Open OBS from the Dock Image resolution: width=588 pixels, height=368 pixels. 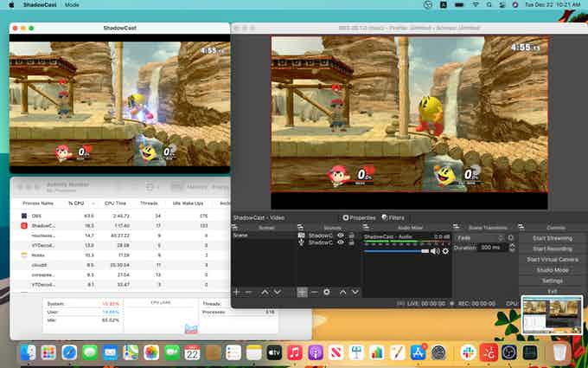point(509,352)
